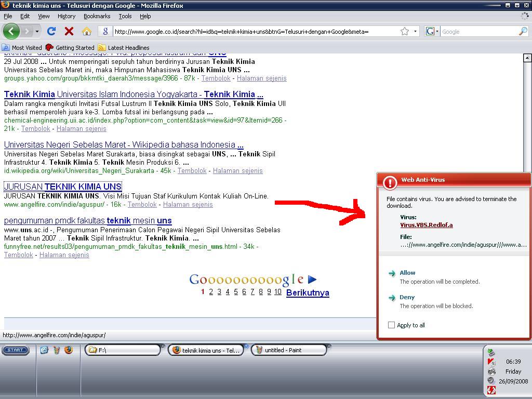Bookmark this page with the star icon
The height and width of the screenshot is (399, 532).
[x=404, y=32]
